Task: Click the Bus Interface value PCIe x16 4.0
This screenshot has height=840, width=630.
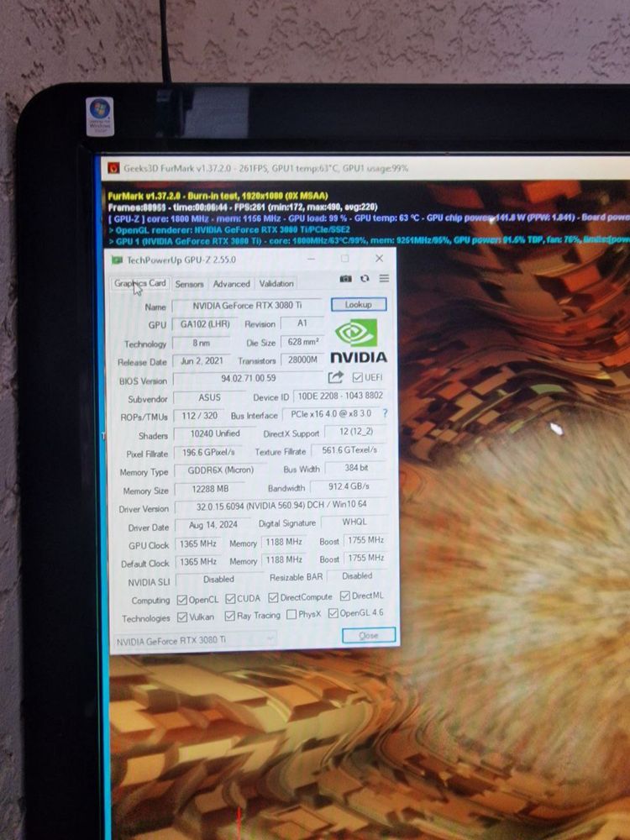Action: [x=330, y=414]
